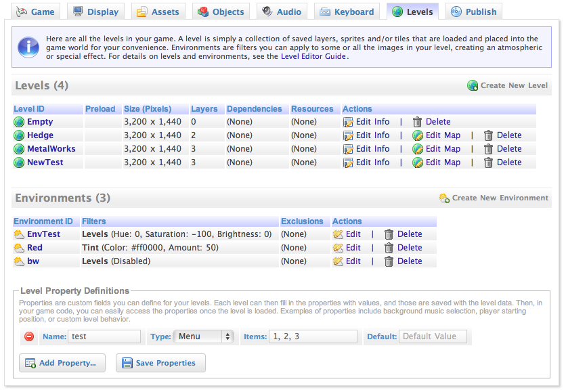Viewport: 566px width, 392px height.
Task: Open the Publish tab
Action: click(473, 12)
